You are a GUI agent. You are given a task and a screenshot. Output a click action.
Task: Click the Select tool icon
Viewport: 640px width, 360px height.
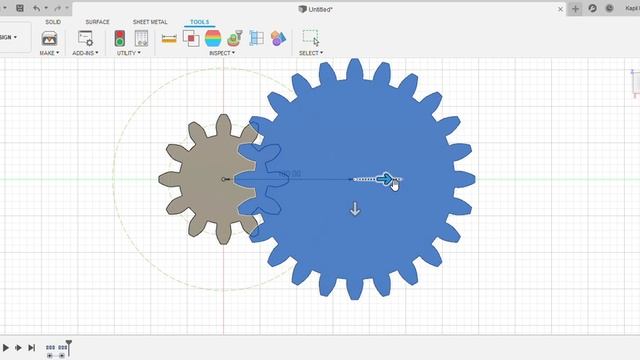click(x=311, y=38)
